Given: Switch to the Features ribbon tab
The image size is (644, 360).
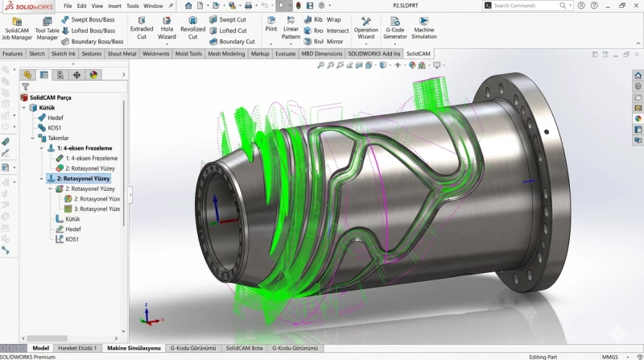Looking at the screenshot, I should pyautogui.click(x=13, y=53).
